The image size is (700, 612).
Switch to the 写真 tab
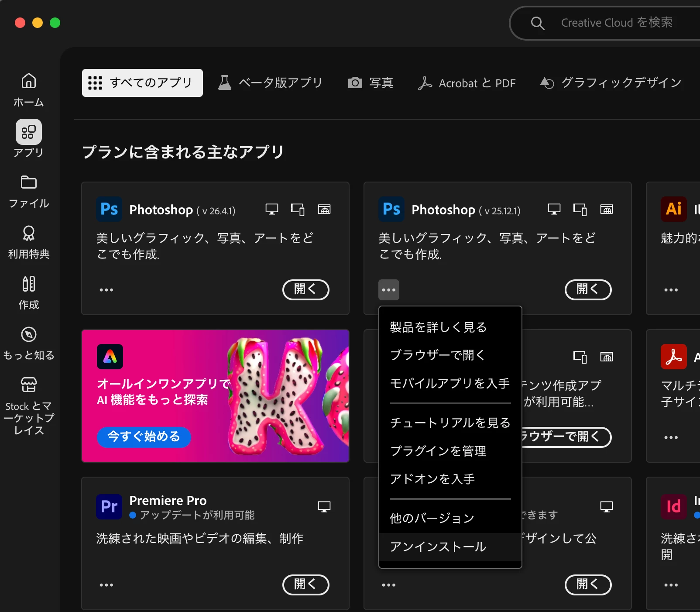(371, 83)
